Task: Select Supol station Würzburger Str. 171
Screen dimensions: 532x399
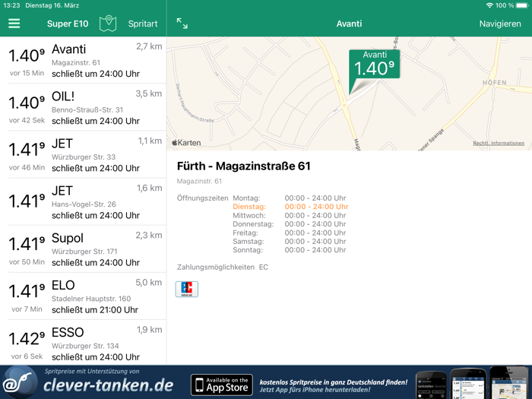Action: tap(83, 249)
